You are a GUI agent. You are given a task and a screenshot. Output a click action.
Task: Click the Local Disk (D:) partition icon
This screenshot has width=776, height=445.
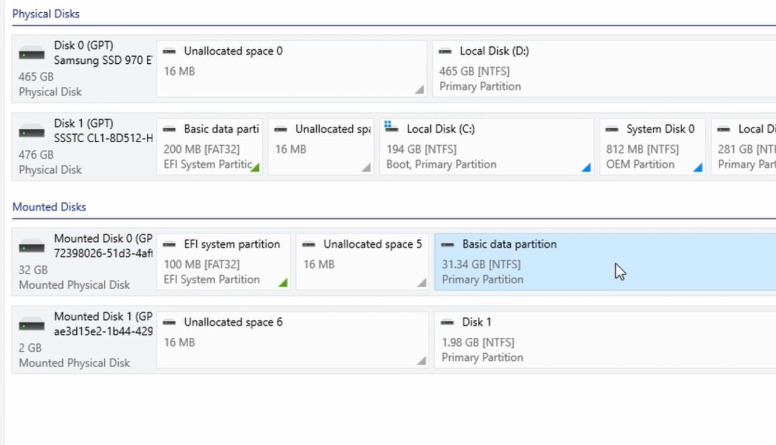(445, 51)
